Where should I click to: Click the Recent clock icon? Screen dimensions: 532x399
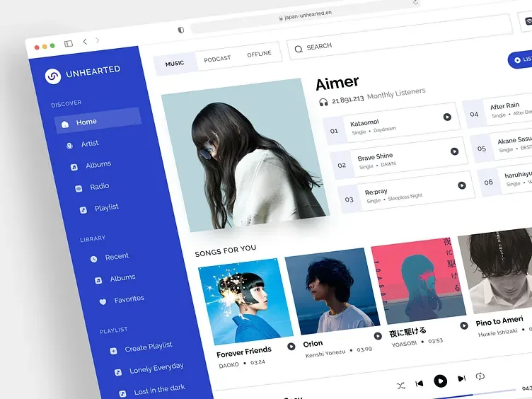coord(93,259)
